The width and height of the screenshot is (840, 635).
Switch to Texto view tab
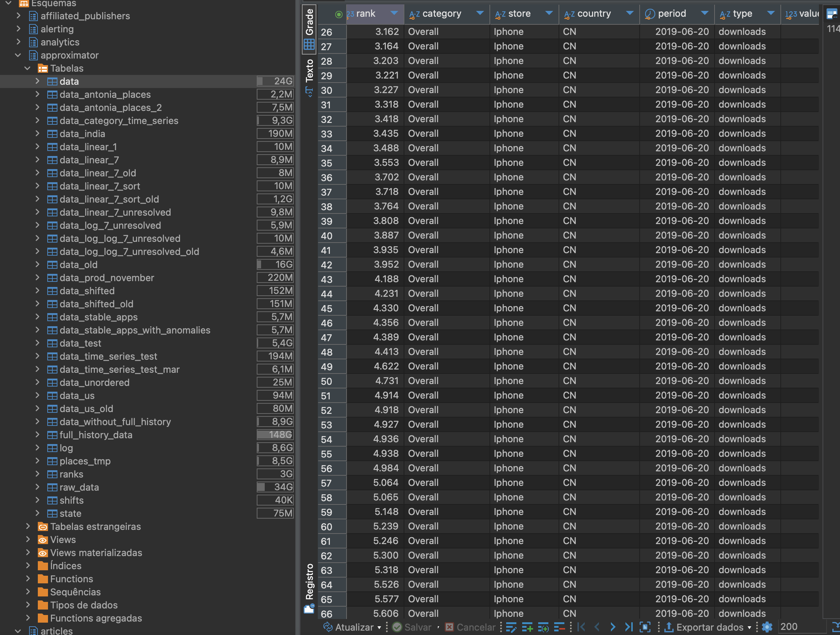(309, 77)
